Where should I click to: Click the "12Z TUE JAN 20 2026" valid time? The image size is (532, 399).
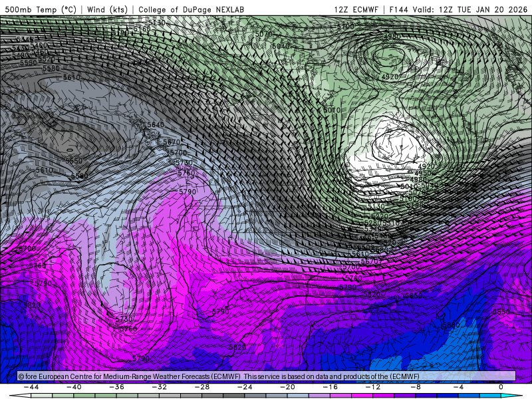483,9
